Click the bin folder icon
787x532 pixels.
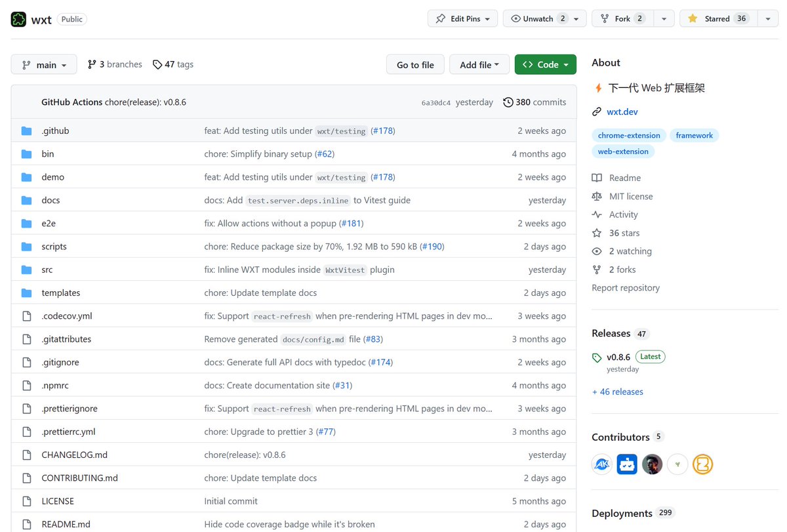tap(26, 153)
